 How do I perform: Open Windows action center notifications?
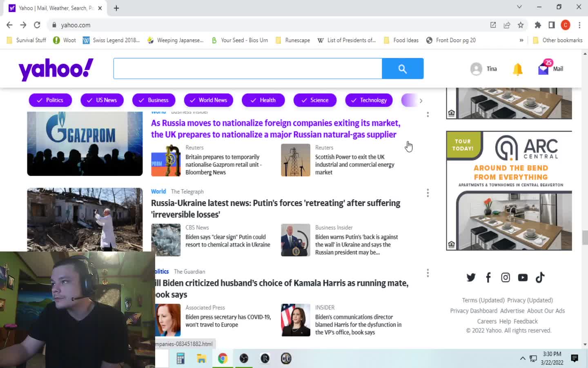(x=575, y=359)
